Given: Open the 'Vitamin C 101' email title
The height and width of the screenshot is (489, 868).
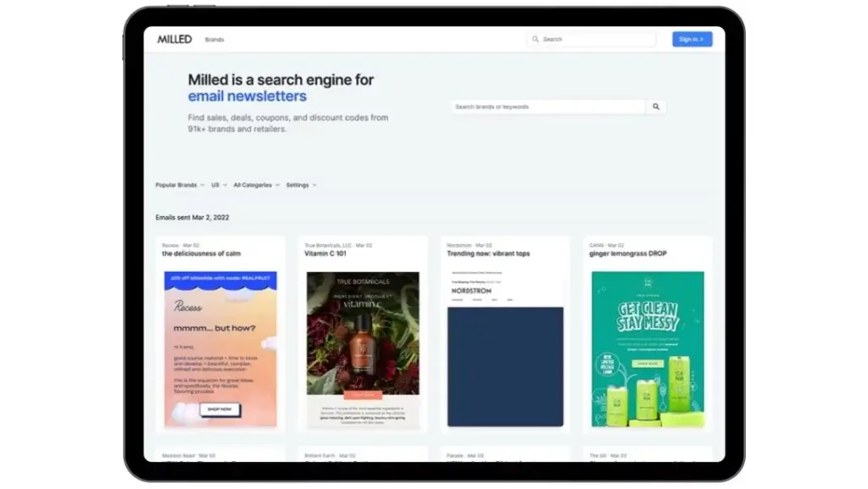Looking at the screenshot, I should [327, 253].
